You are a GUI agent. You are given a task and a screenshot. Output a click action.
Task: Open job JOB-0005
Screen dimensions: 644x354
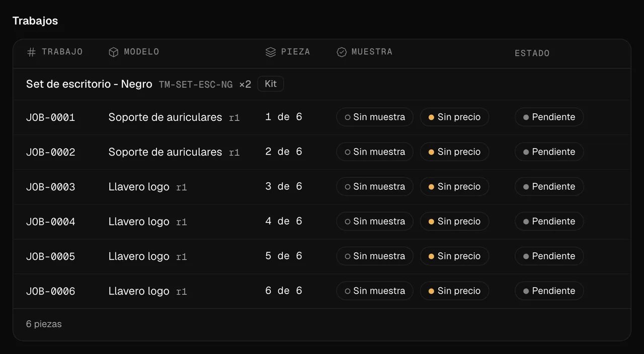pos(50,256)
